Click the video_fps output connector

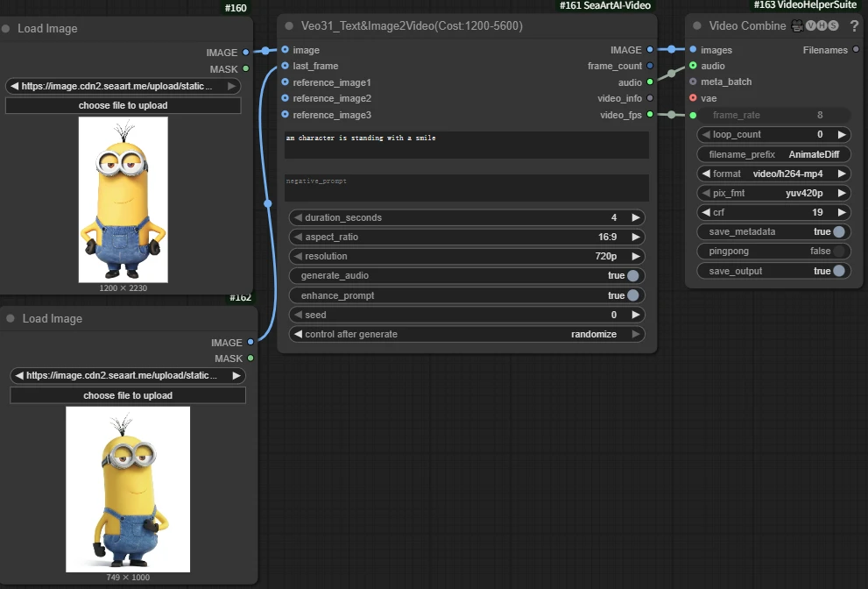click(x=649, y=115)
